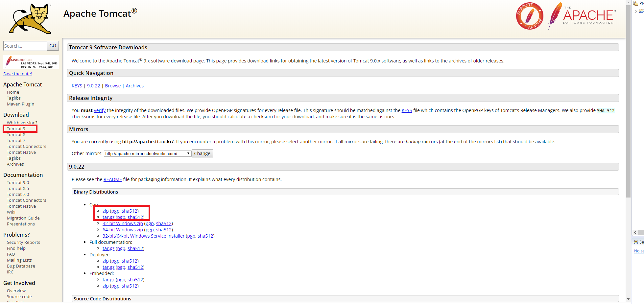Open the verify integrity link

(x=100, y=110)
